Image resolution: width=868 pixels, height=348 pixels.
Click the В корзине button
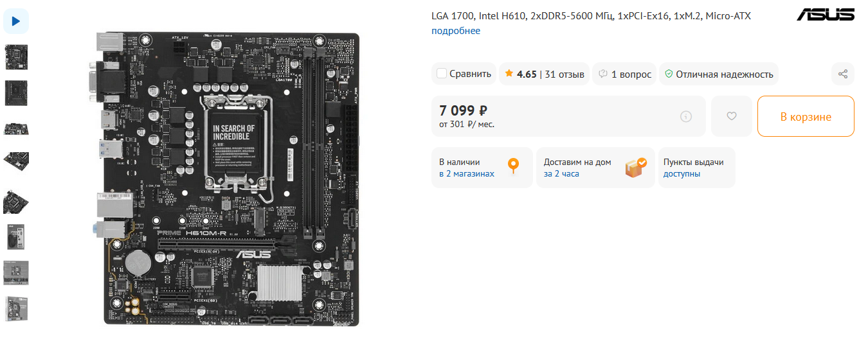(806, 116)
